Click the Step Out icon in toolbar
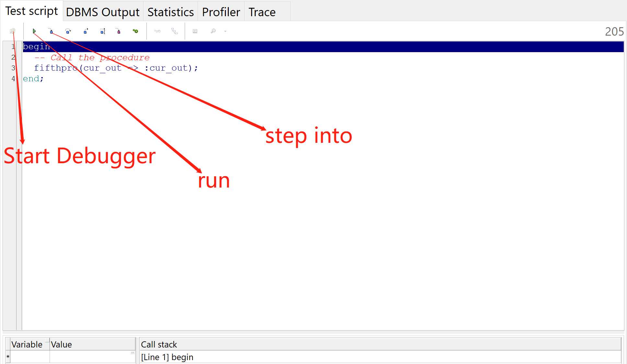The image size is (627, 364). click(x=86, y=31)
